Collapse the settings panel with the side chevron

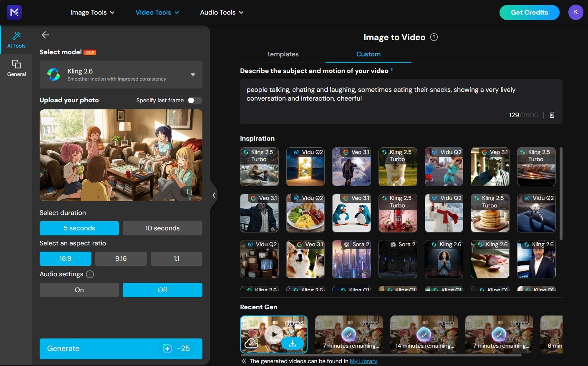click(214, 195)
